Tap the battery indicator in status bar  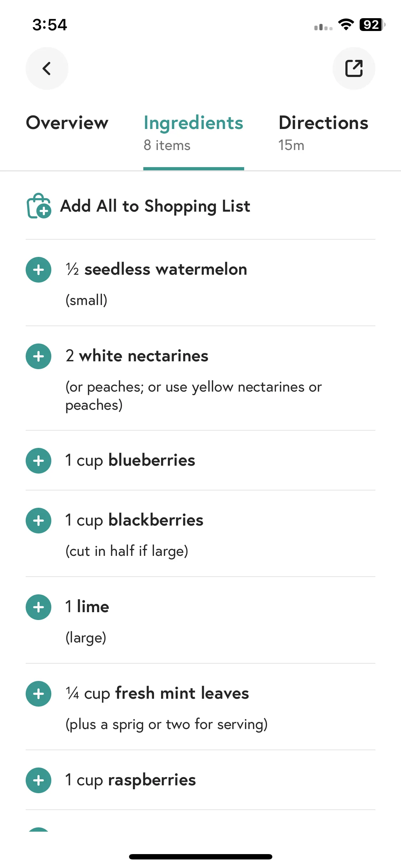[x=372, y=25]
